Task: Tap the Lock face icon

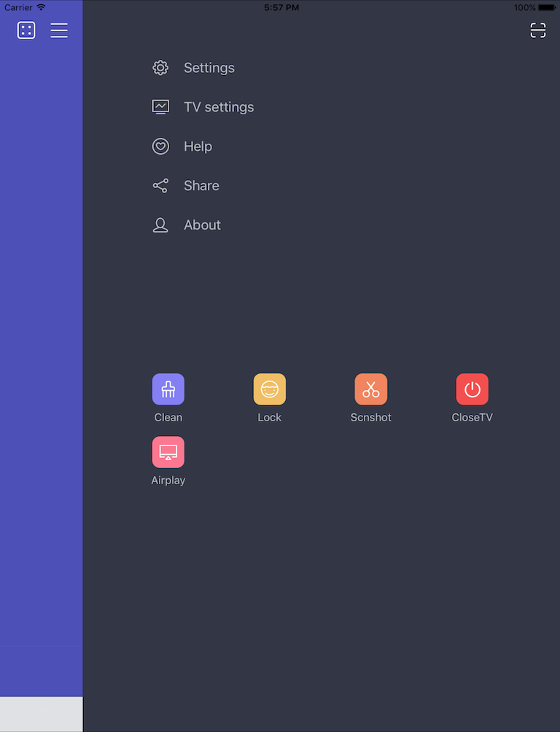Action: (x=270, y=389)
